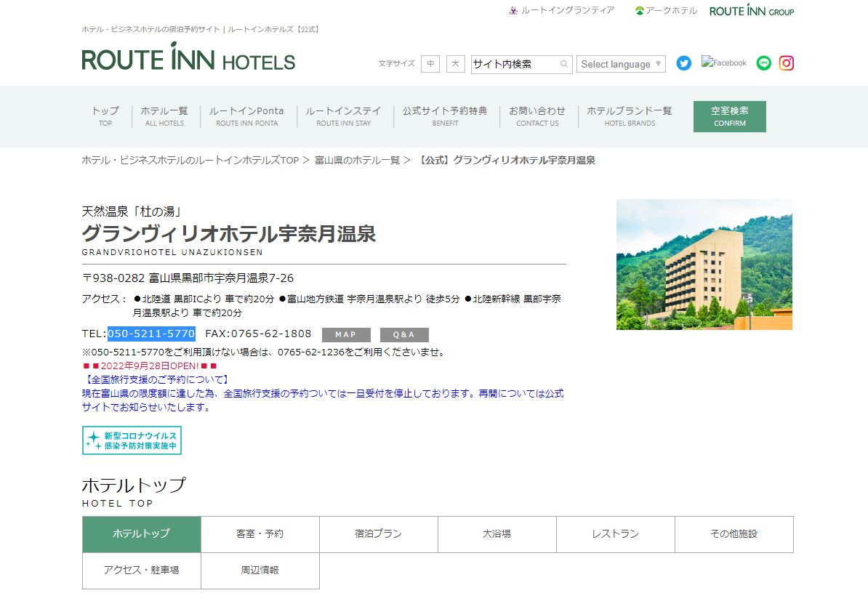The height and width of the screenshot is (601, 868).
Task: Open the LINE green icon
Action: point(764,63)
